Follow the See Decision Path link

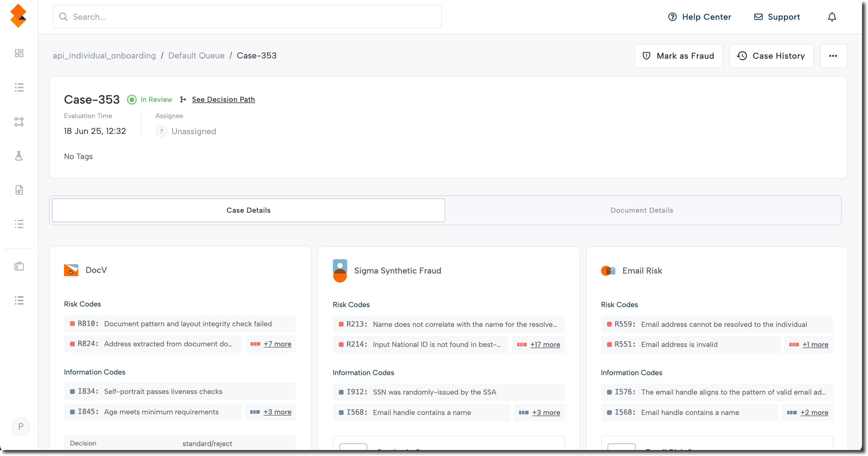(223, 99)
